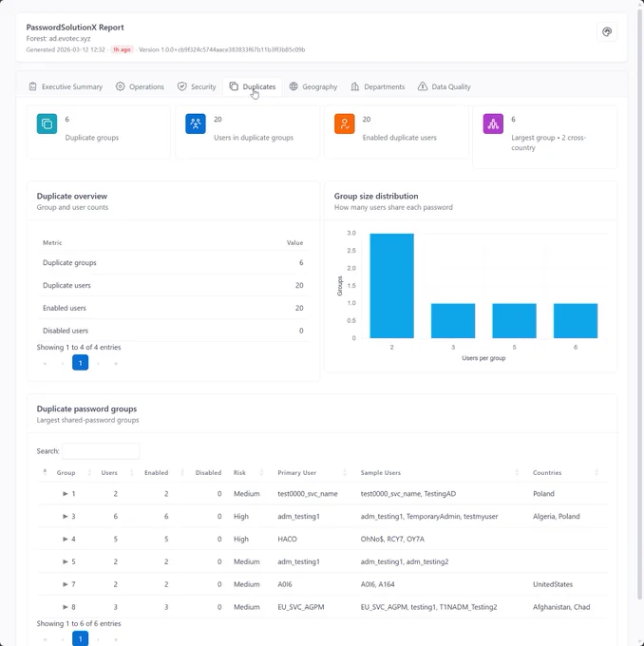The width and height of the screenshot is (644, 646).
Task: Sort table by Group column
Action: [x=66, y=472]
